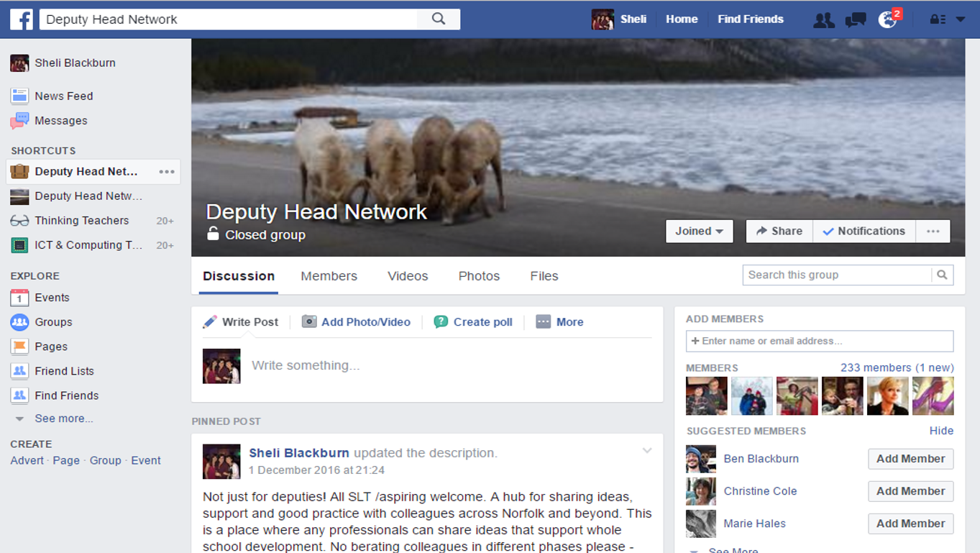This screenshot has width=980, height=553.
Task: Switch to the Members tab
Action: (329, 276)
